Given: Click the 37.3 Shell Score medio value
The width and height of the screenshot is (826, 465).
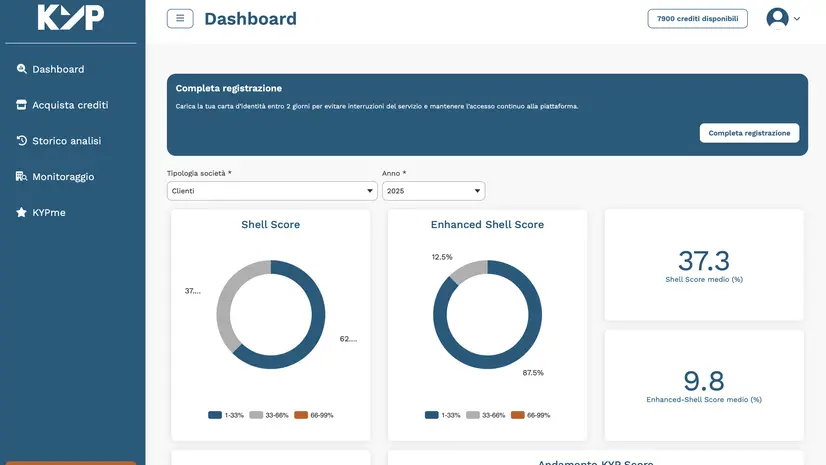Looking at the screenshot, I should click(704, 261).
